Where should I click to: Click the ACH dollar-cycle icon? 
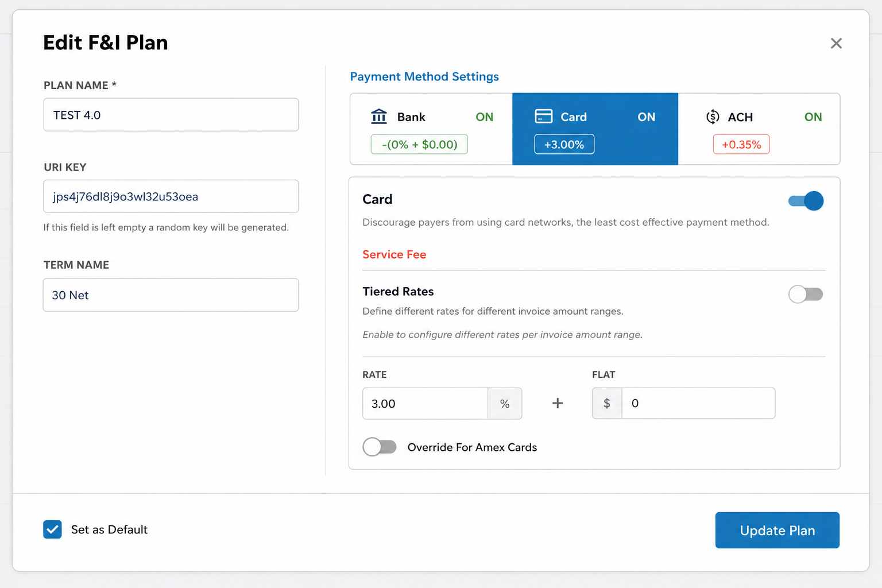coord(713,117)
